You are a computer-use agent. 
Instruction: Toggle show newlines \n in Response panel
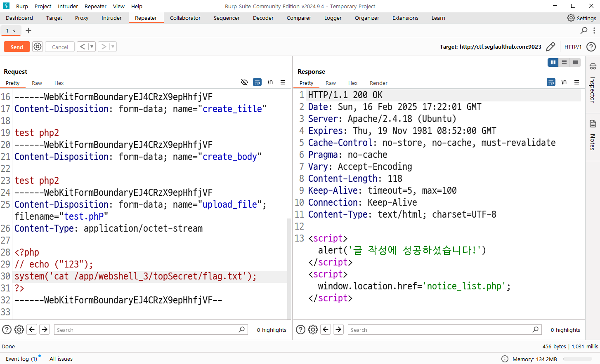564,82
